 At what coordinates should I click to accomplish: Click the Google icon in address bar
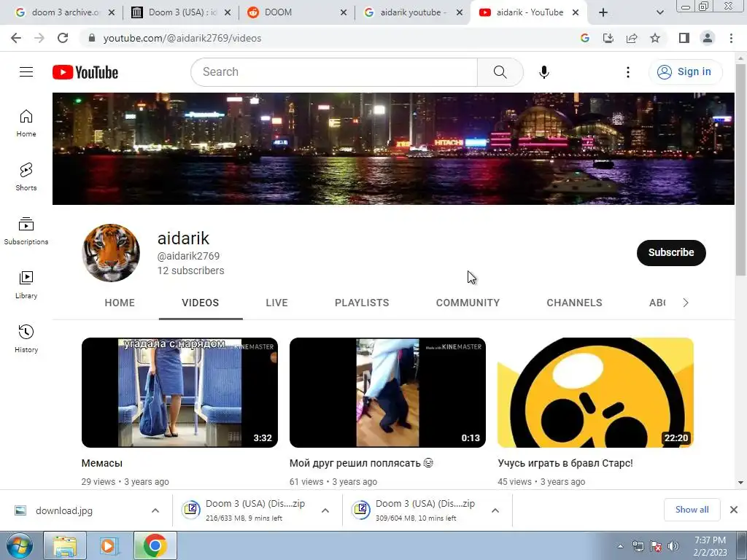pos(585,38)
